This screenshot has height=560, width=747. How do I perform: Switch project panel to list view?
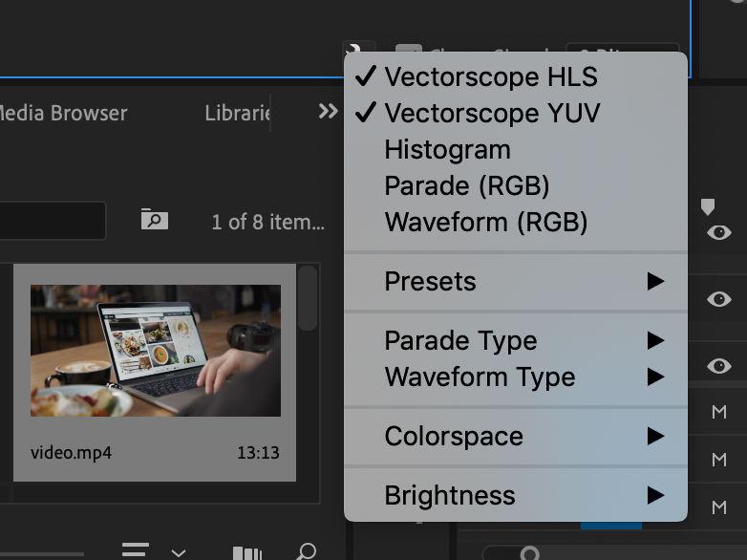(x=136, y=550)
